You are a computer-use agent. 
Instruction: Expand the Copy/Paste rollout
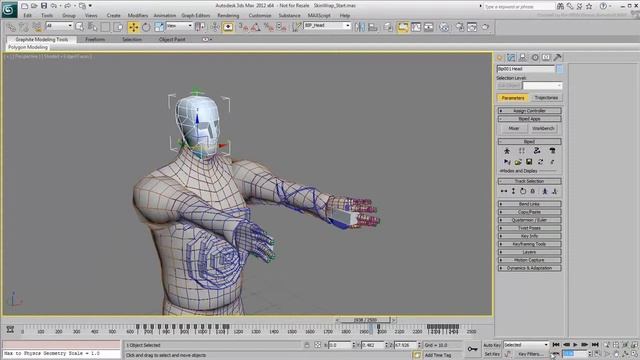click(x=529, y=212)
